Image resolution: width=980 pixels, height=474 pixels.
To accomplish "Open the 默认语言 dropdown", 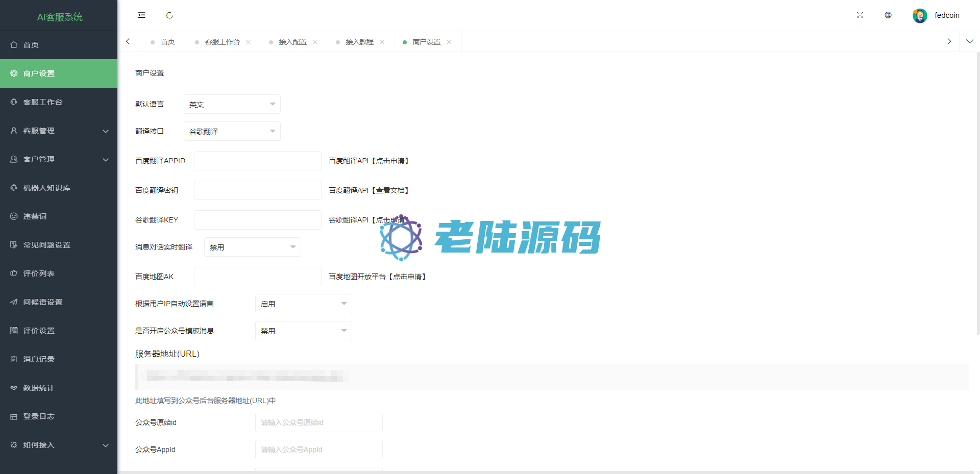I will pos(232,104).
